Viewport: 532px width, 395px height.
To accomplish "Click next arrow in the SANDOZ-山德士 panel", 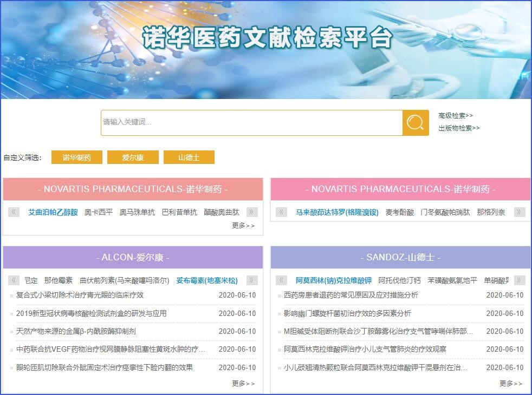I will (x=520, y=280).
